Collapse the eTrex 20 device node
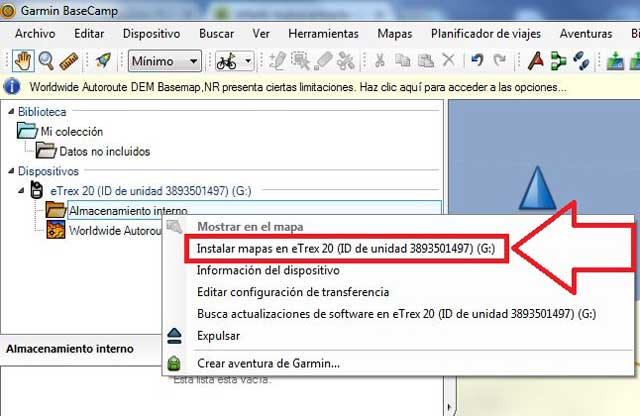The image size is (640, 416). 21,190
